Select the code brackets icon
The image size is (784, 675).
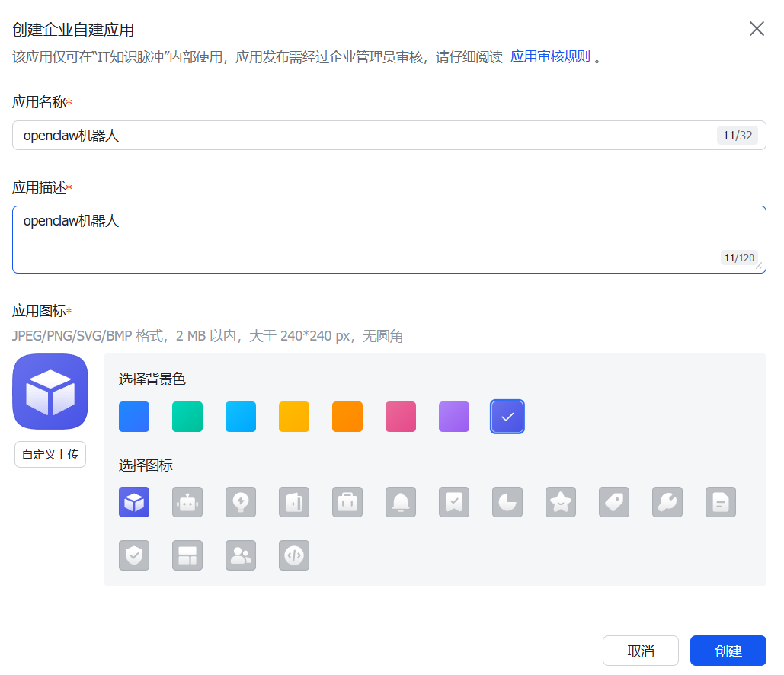click(x=293, y=555)
